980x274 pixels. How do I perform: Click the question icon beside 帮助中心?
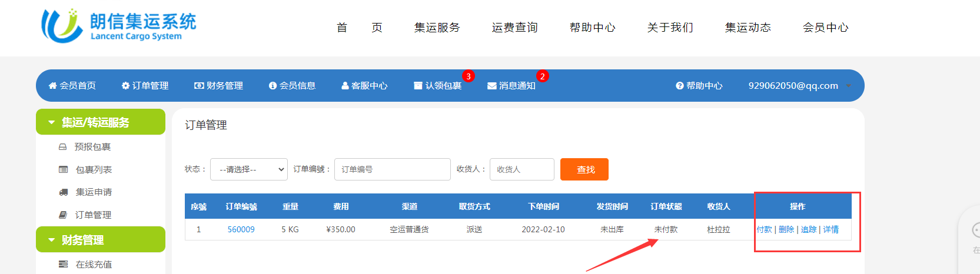coord(679,86)
